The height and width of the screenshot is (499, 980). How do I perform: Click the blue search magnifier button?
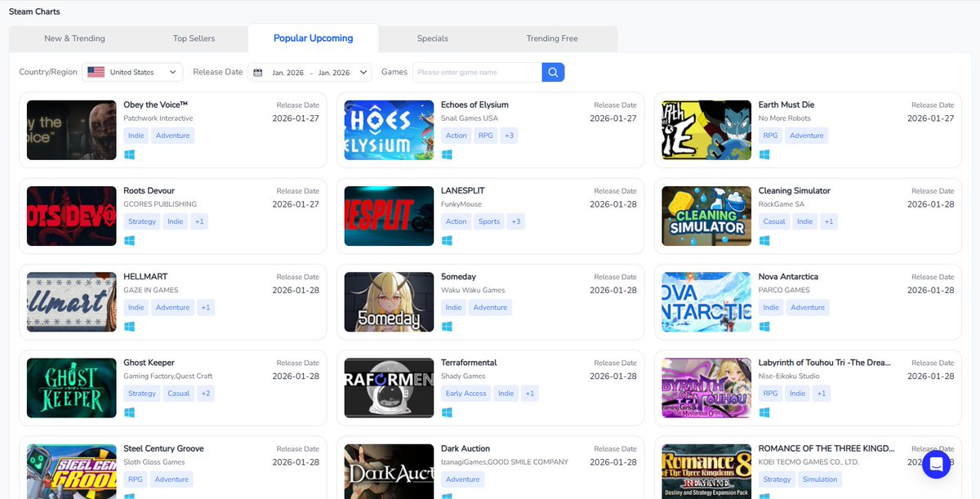click(x=553, y=72)
